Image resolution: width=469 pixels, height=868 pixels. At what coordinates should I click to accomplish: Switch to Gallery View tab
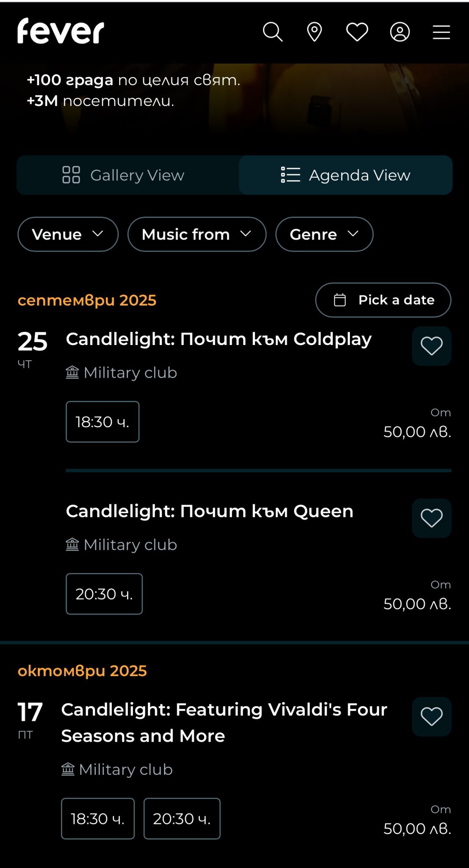click(124, 175)
